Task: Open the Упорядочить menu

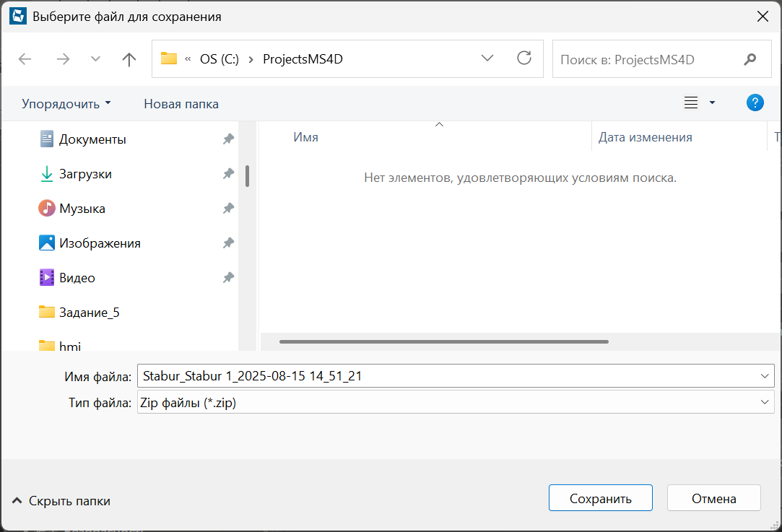Action: (66, 104)
